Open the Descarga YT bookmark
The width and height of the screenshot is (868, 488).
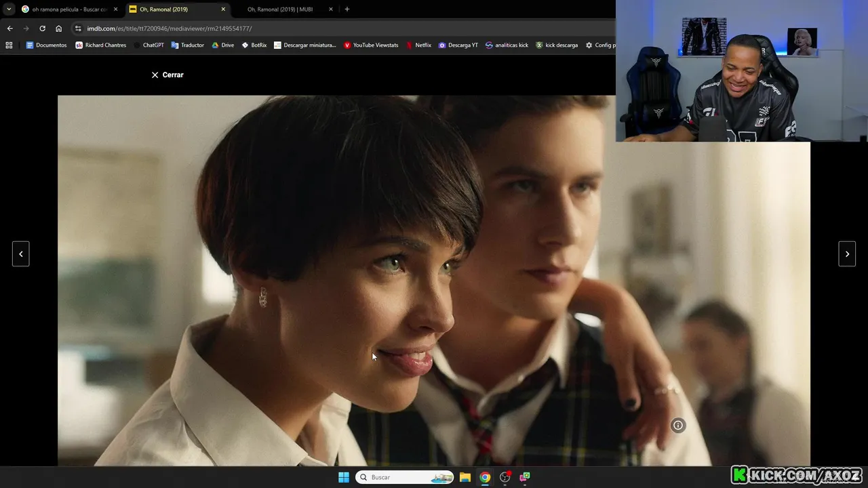pos(458,45)
